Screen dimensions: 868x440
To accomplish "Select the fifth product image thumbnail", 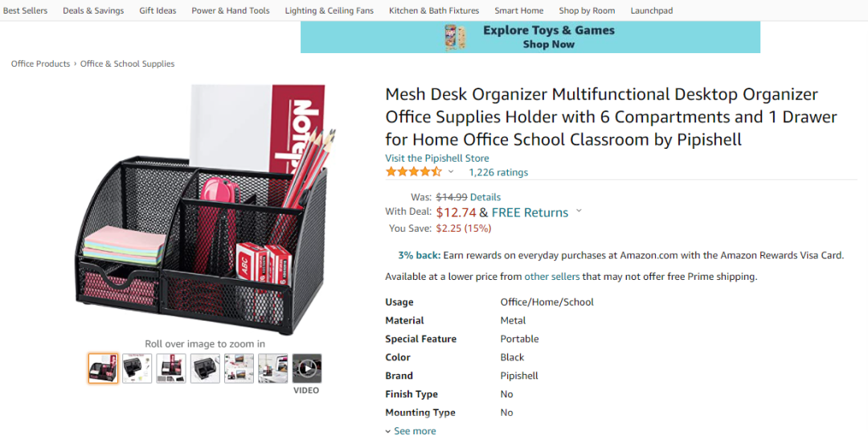I will coord(239,368).
